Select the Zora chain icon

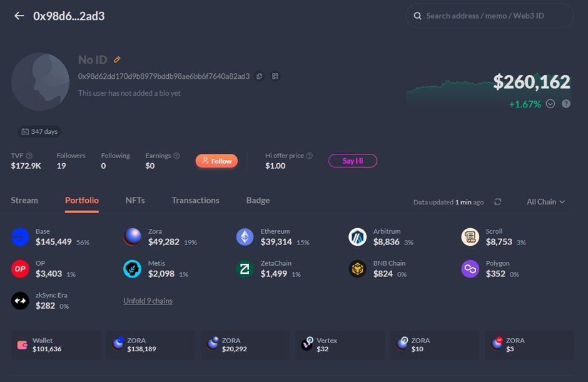tap(133, 237)
